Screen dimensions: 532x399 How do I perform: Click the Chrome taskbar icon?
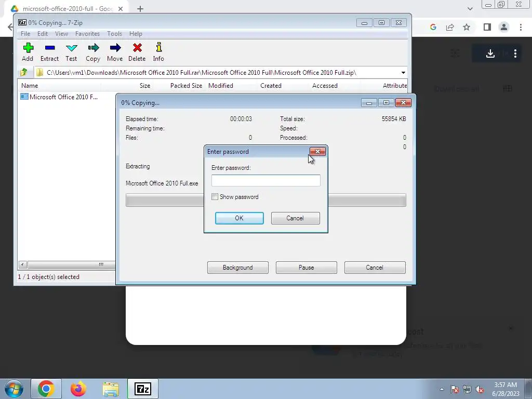click(x=46, y=389)
